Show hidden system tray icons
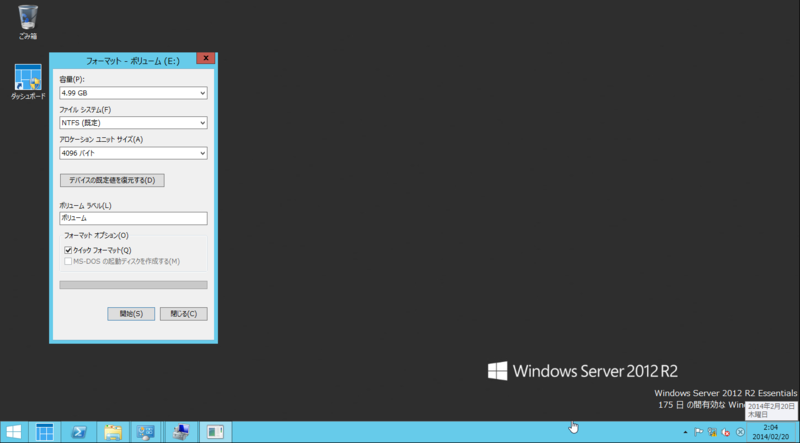Image resolution: width=800 pixels, height=443 pixels. (x=685, y=432)
